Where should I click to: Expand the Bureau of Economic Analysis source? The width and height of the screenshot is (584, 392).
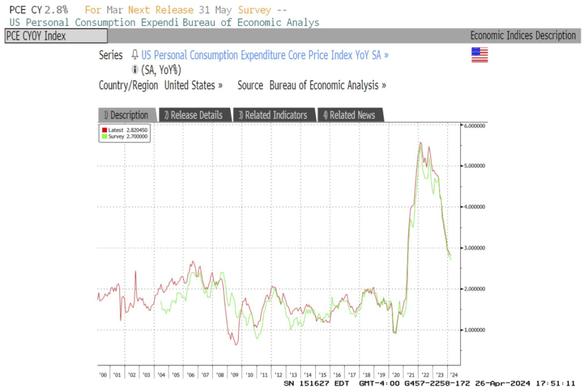pos(327,85)
